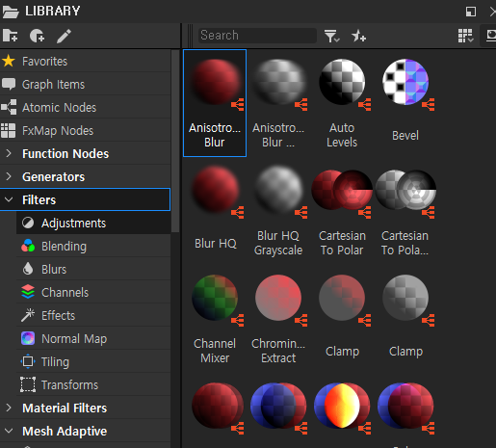Select the Graph Items category
This screenshot has width=496, height=448.
[85, 84]
